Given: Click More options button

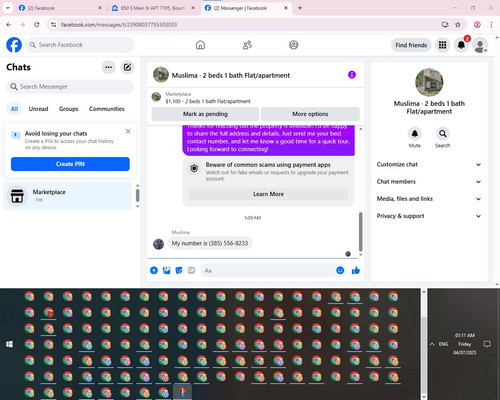Looking at the screenshot, I should tap(310, 114).
